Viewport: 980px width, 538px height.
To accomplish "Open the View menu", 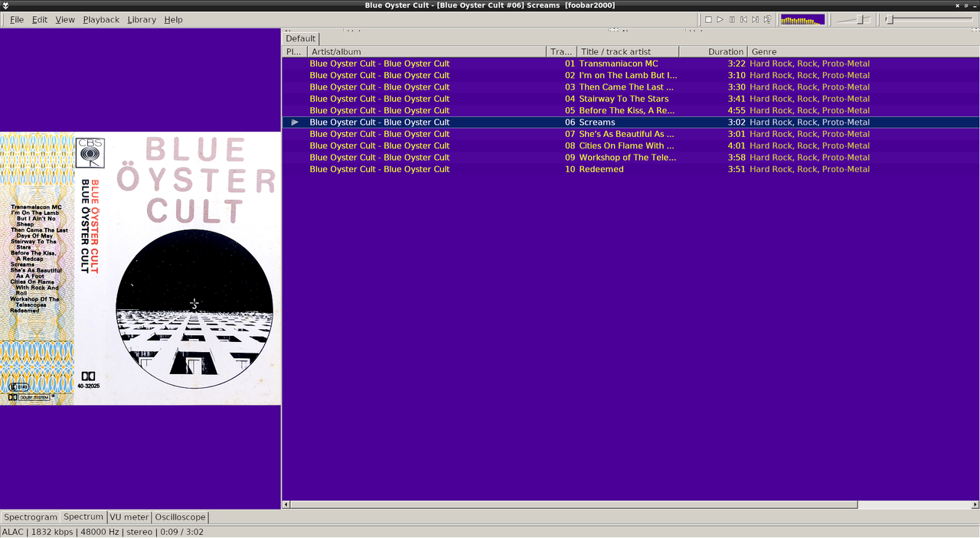I will (x=65, y=19).
